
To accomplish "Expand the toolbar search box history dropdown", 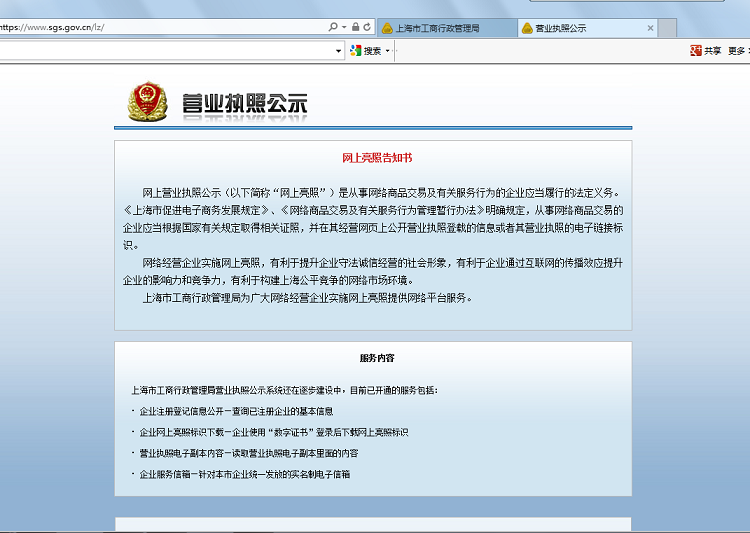I will click(x=339, y=51).
